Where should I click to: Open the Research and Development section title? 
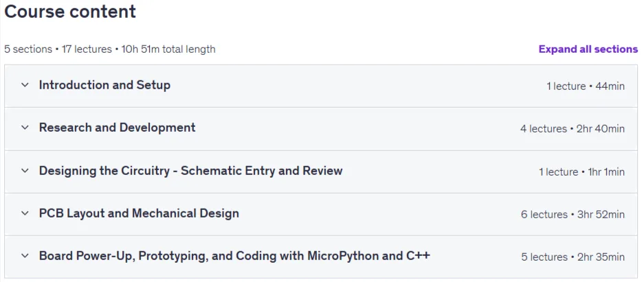[117, 128]
